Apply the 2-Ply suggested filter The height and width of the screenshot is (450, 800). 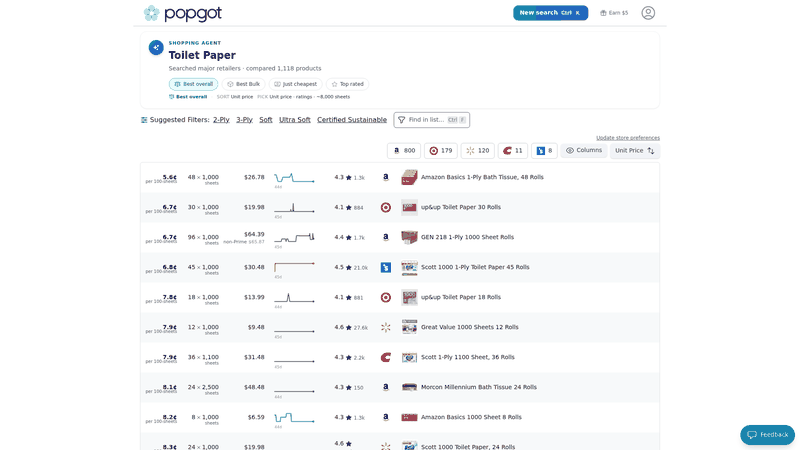221,120
